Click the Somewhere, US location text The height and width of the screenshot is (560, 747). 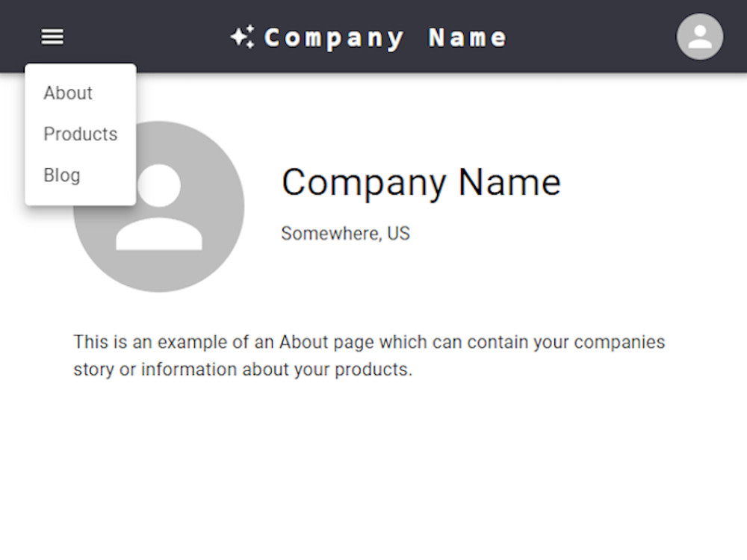(345, 233)
